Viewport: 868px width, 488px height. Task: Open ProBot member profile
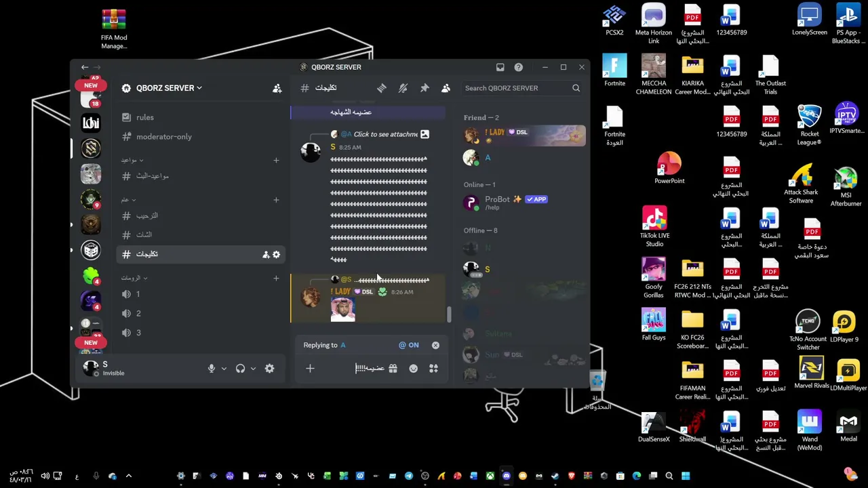point(524,202)
